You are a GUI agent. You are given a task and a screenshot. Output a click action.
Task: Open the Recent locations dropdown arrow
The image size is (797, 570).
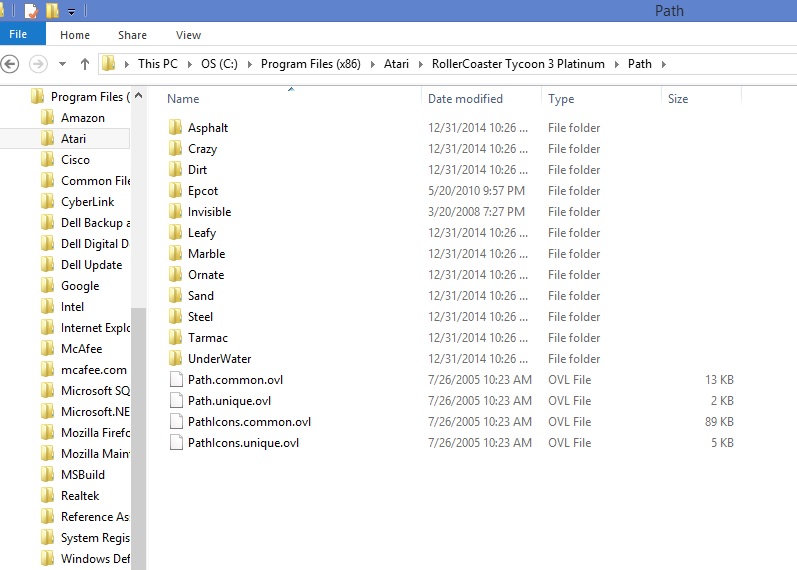point(62,64)
